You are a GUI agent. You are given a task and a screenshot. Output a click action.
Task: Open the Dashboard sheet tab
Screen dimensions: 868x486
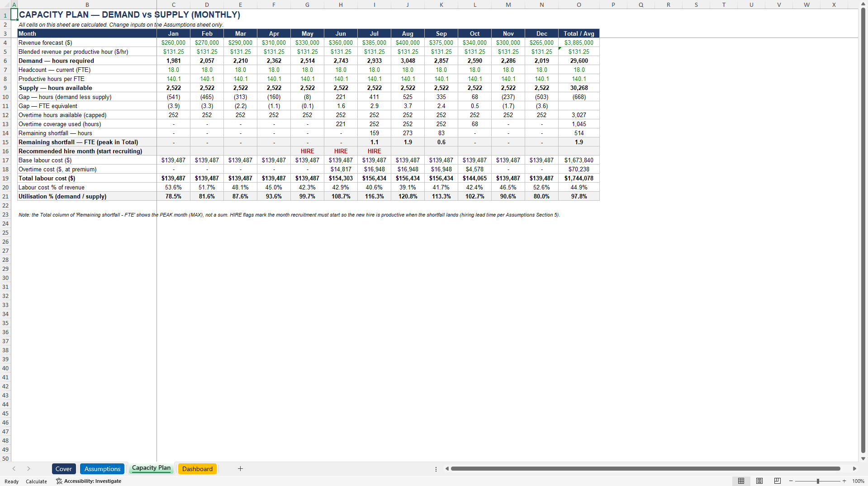(197, 469)
